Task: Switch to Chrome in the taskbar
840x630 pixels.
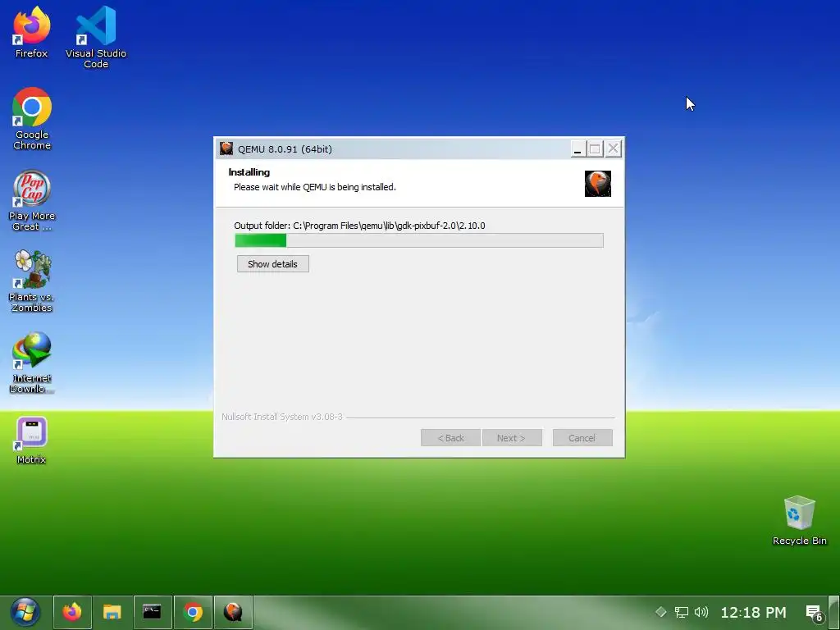Action: coord(193,612)
